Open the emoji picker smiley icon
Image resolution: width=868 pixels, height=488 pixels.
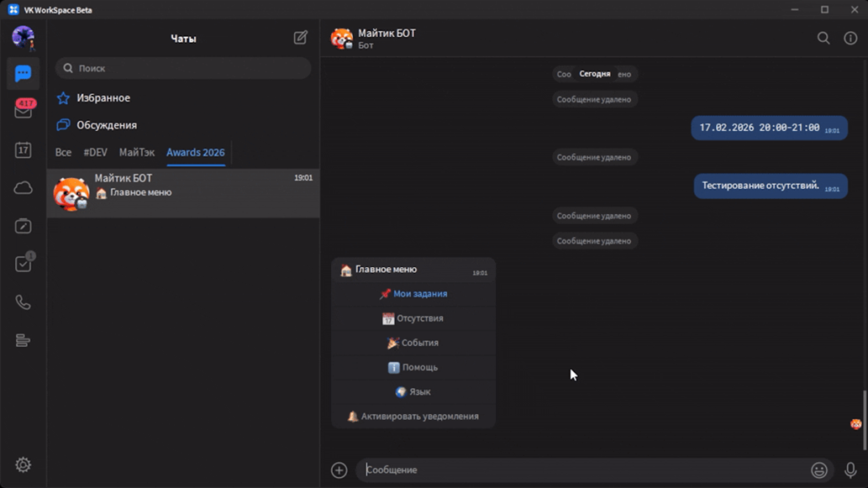tap(818, 470)
